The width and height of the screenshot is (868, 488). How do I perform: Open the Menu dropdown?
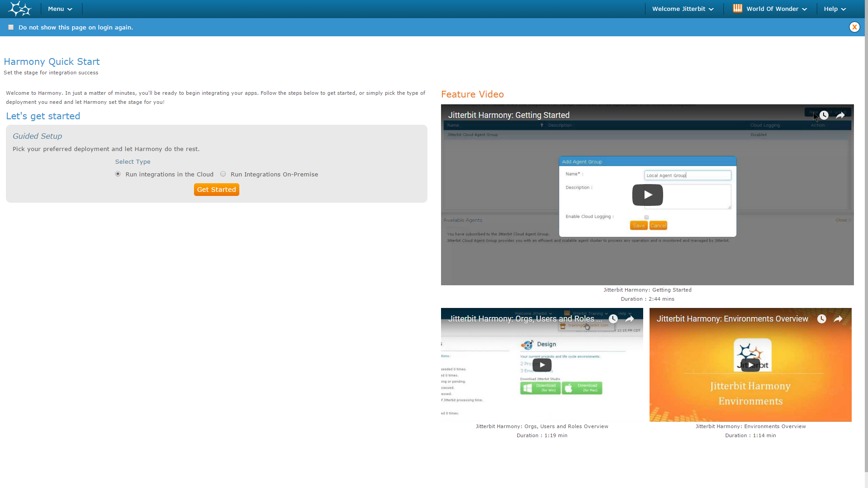60,9
